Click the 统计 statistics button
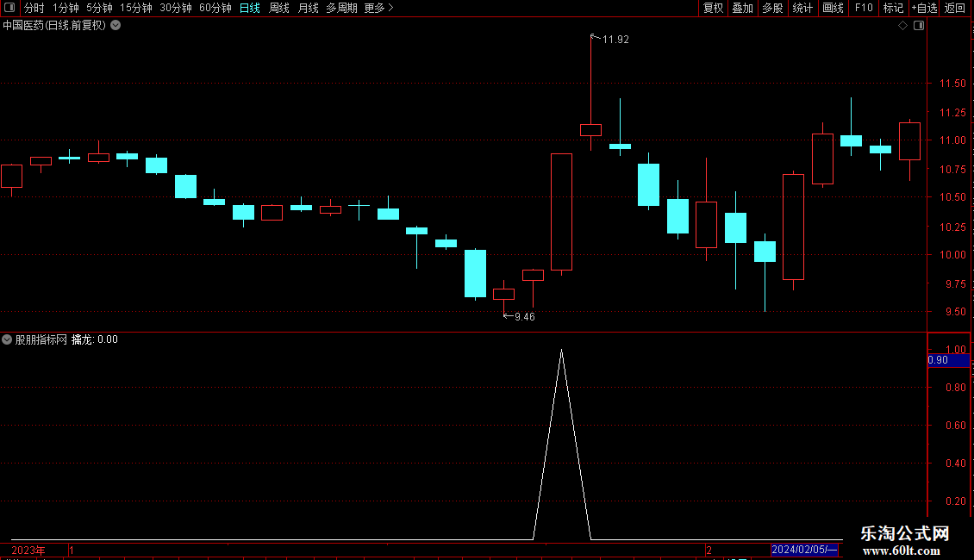The width and height of the screenshot is (974, 560). coord(802,8)
